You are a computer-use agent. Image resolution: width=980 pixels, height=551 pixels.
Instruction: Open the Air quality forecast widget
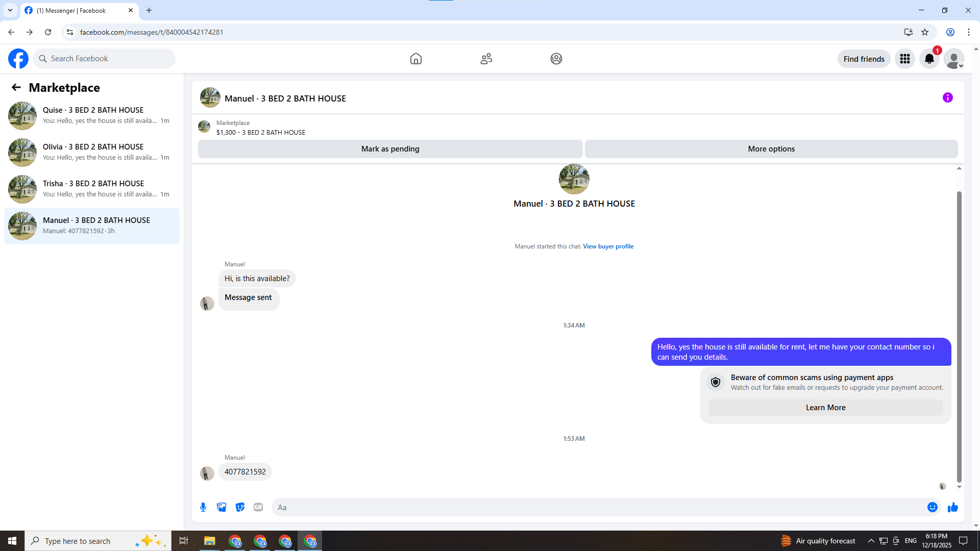818,541
